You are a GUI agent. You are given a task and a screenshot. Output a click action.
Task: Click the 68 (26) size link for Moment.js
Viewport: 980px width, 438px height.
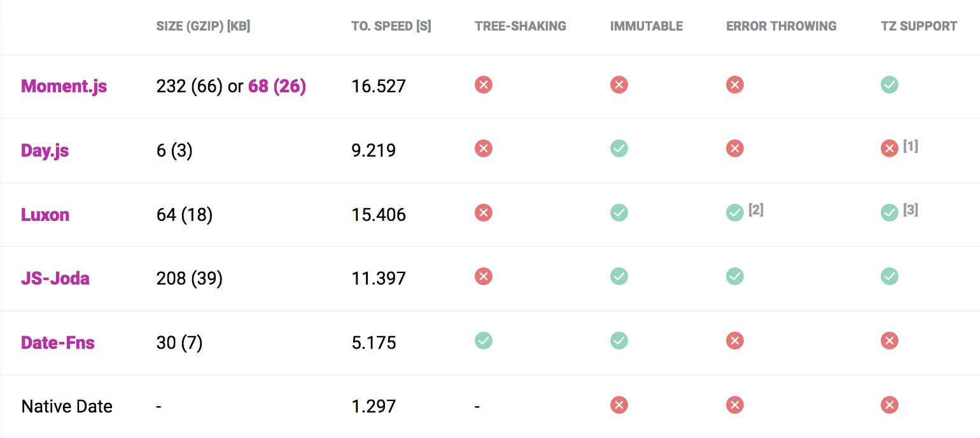pyautogui.click(x=277, y=86)
